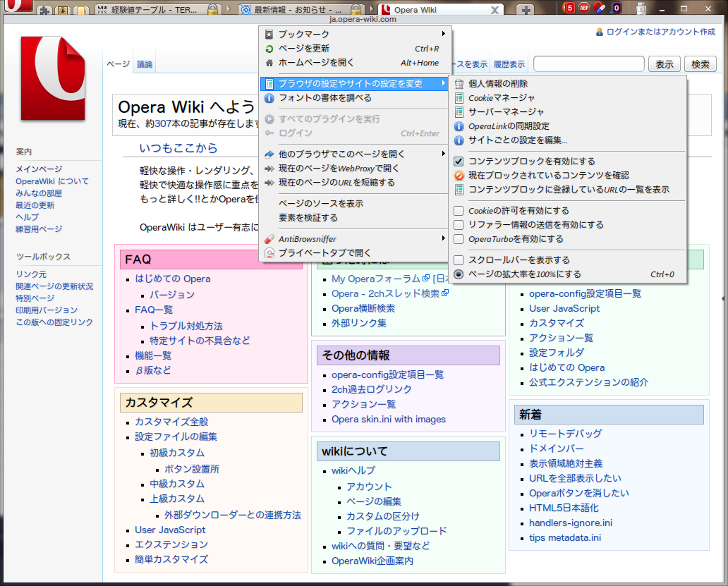Click the arrow after the 経験値テーブル tab
728x586 pixels.
coord(227,9)
